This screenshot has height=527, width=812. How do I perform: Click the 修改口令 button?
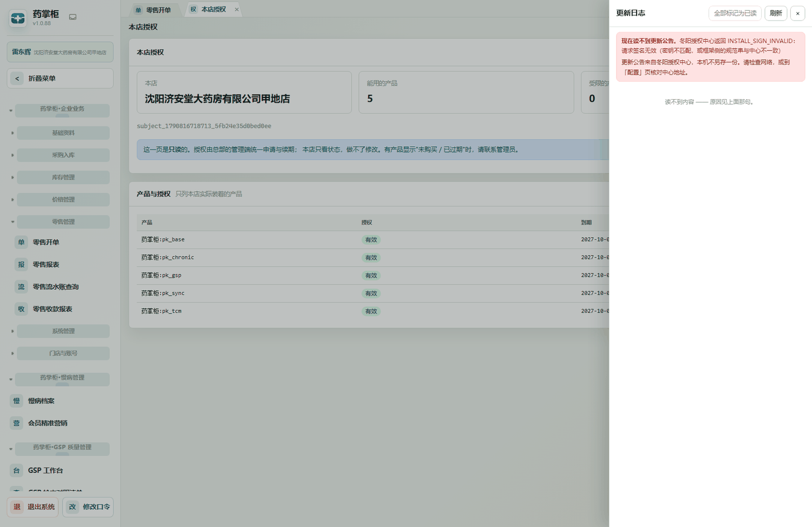[88, 507]
